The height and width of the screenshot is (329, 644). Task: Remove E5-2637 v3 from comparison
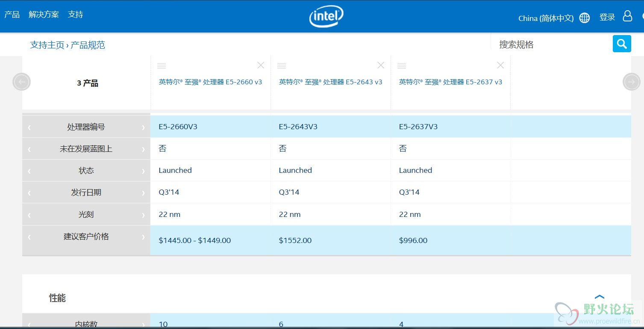500,65
